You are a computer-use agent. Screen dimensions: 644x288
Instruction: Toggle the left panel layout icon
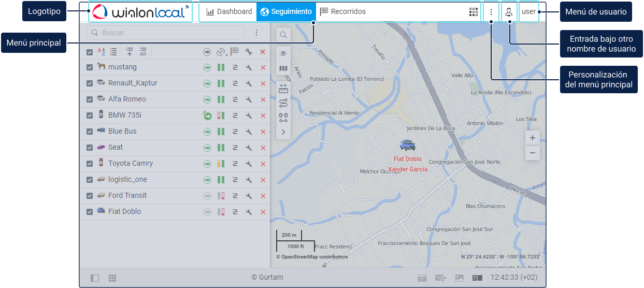click(95, 278)
